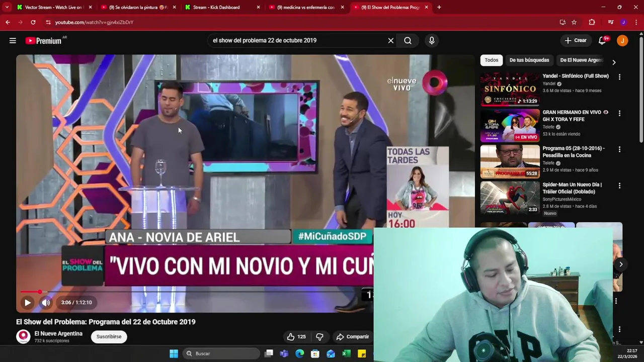
Task: Select the De tus búsquedas chip
Action: click(x=529, y=60)
